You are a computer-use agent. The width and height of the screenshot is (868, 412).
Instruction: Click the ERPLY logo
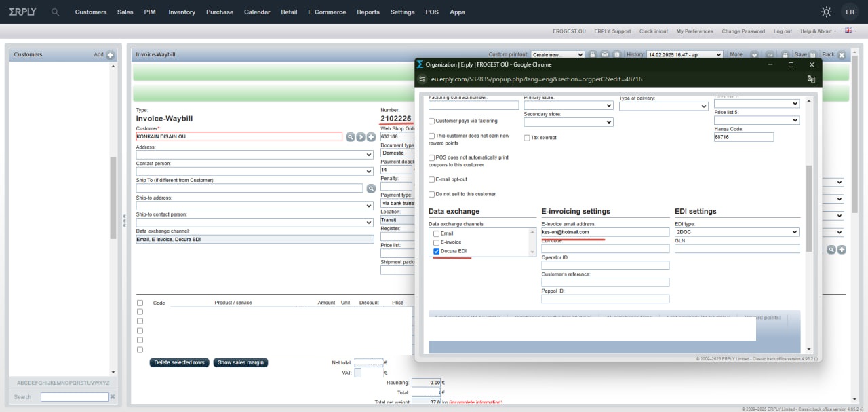click(23, 12)
